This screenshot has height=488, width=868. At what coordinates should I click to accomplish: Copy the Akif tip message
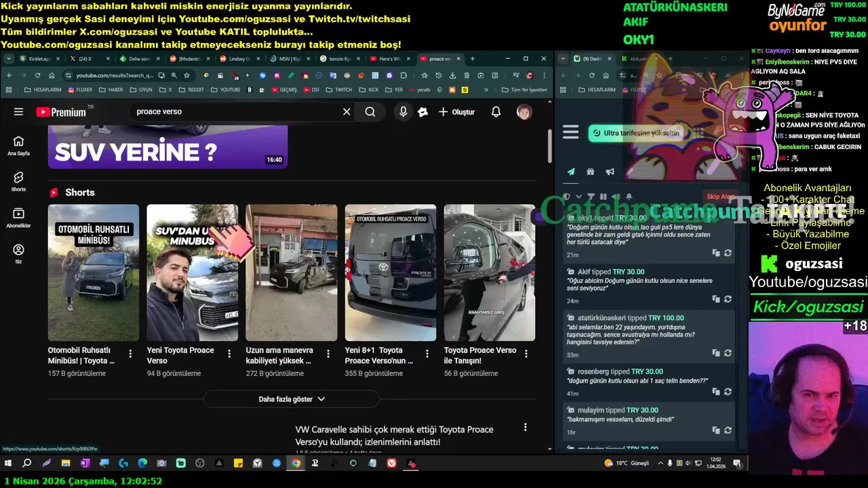click(x=716, y=299)
